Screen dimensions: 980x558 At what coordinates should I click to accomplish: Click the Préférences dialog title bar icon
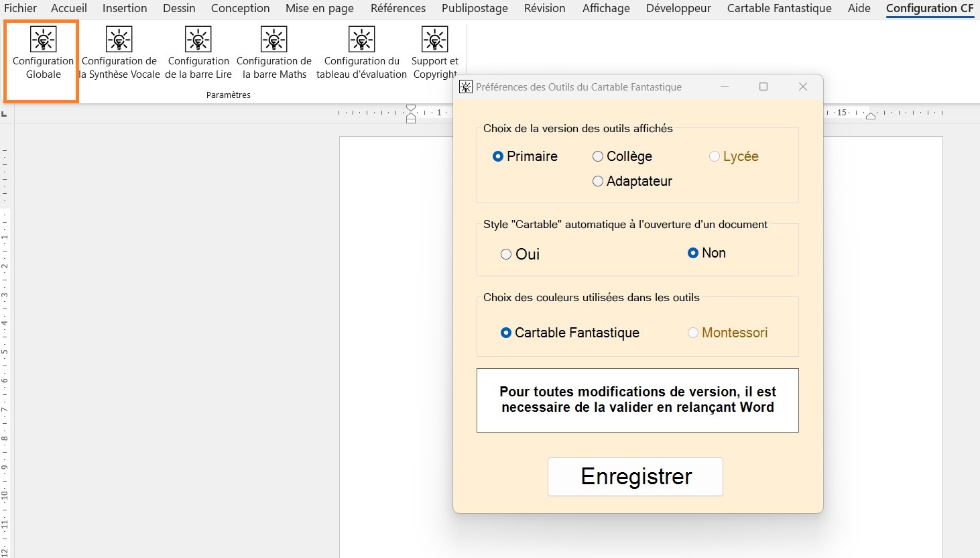click(466, 87)
